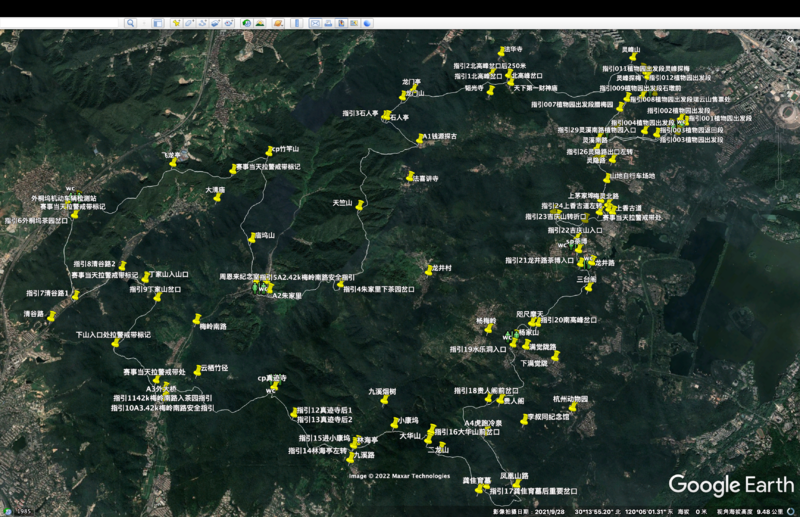Open the planets switcher dropdown
This screenshot has height=517, width=800.
pos(275,22)
